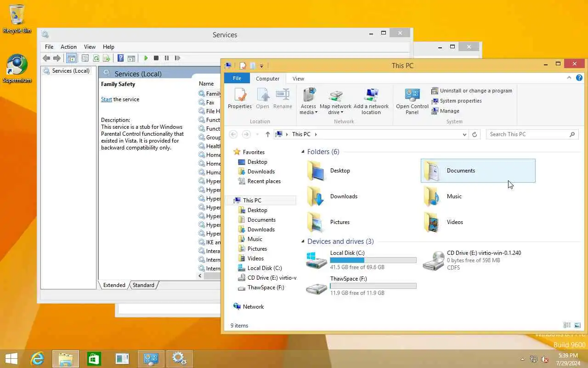Click the Help icon in Services toolbar
Image resolution: width=588 pixels, height=368 pixels.
click(120, 58)
